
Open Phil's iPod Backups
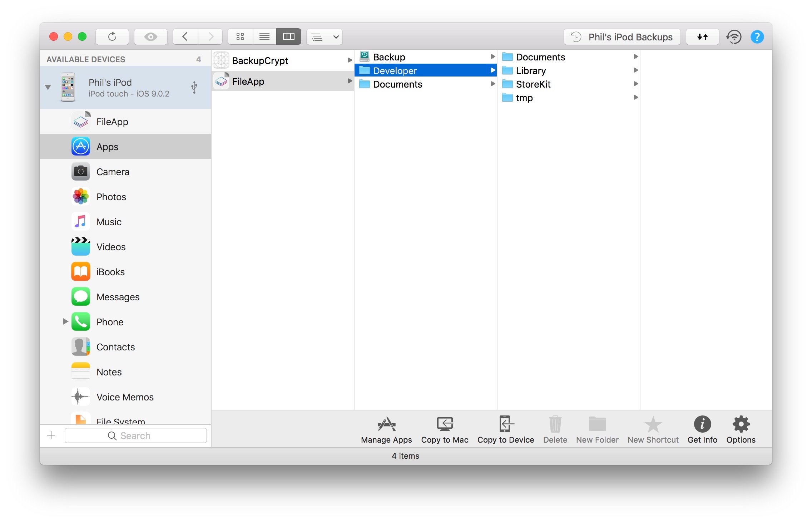point(622,37)
